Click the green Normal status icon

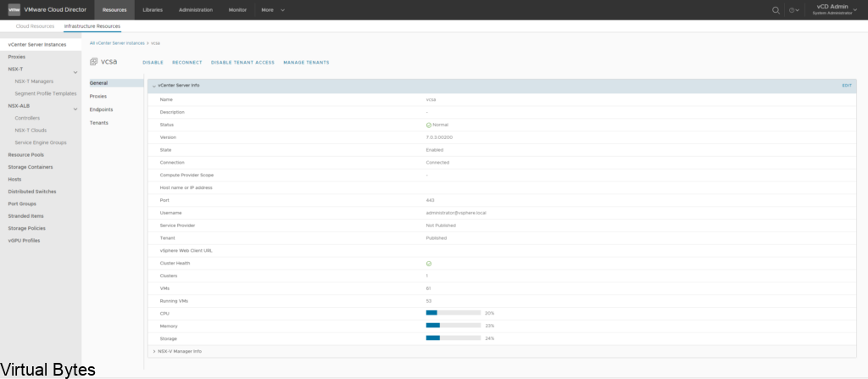[x=428, y=125]
